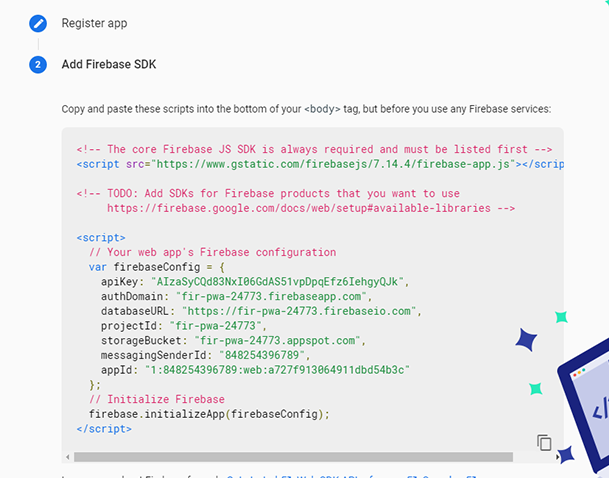The height and width of the screenshot is (478, 609).
Task: Click the left arrow of the horizontal scrollbar
Action: pos(67,457)
